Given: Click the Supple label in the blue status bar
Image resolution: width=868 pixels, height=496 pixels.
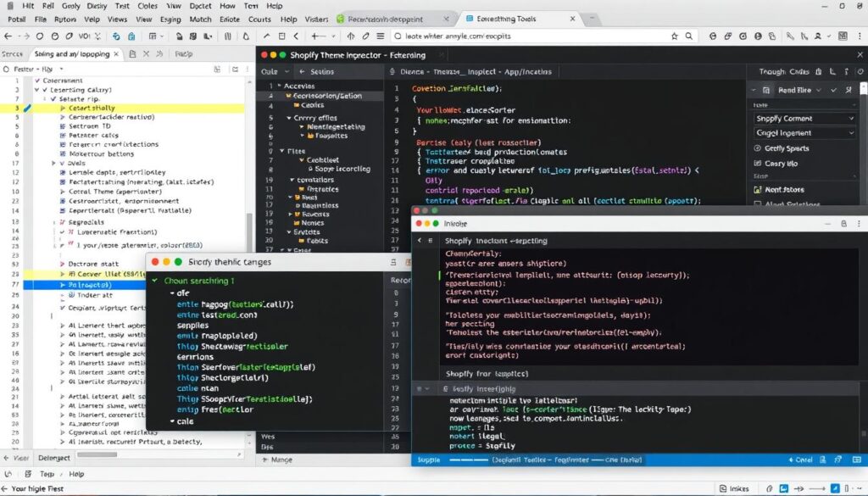Looking at the screenshot, I should click(428, 460).
